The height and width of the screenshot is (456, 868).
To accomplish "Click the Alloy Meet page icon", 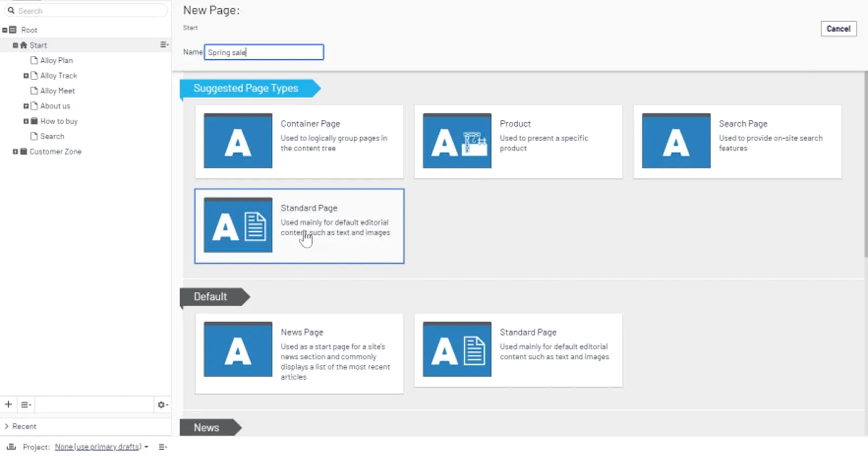I will coord(34,91).
